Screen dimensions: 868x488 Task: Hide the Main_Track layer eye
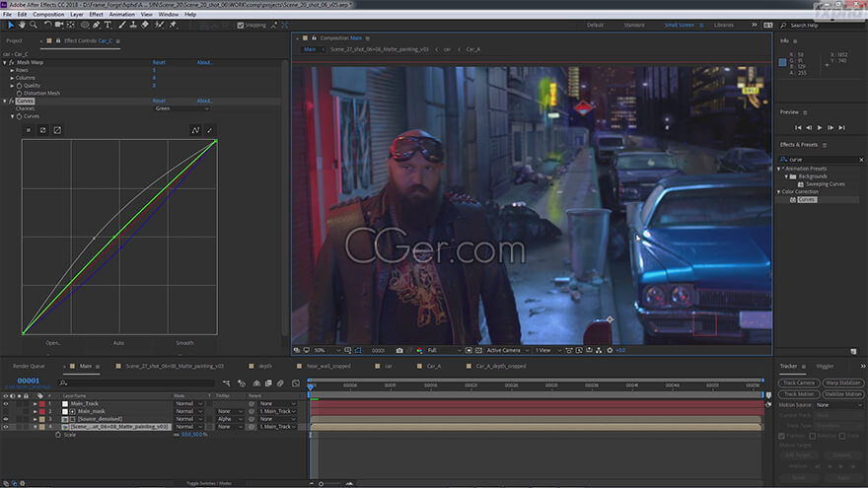pos(6,404)
